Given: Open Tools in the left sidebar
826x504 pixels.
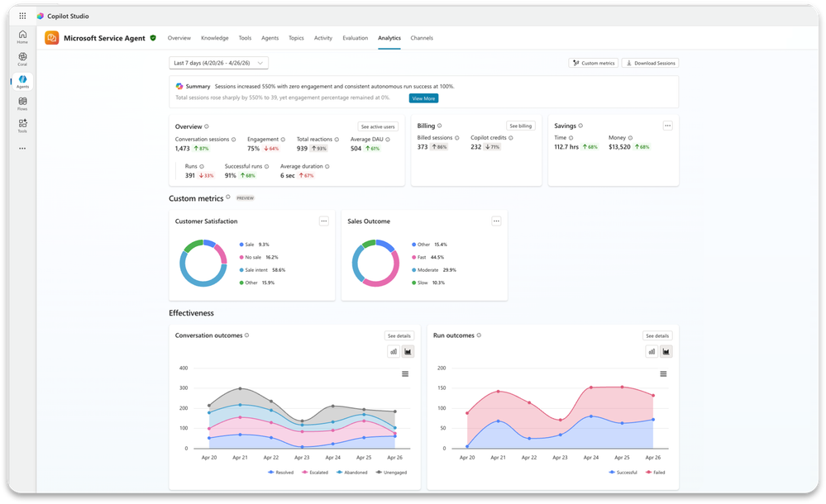Looking at the screenshot, I should [22, 126].
